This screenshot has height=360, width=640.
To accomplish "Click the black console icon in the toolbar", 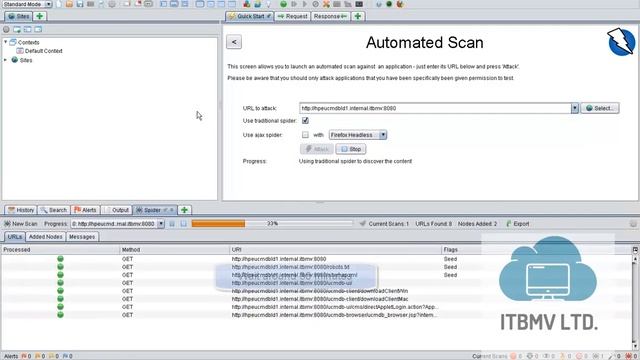I will coord(359,4).
